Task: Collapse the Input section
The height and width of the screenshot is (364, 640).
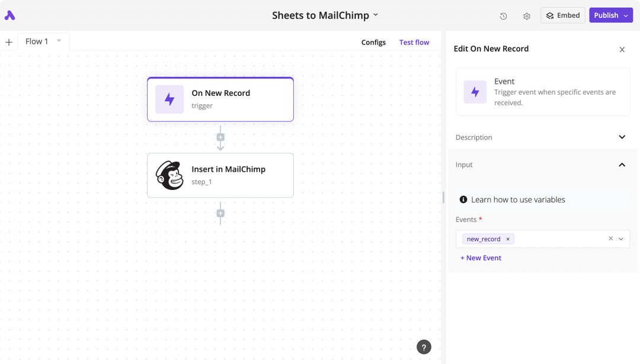Action: click(622, 165)
